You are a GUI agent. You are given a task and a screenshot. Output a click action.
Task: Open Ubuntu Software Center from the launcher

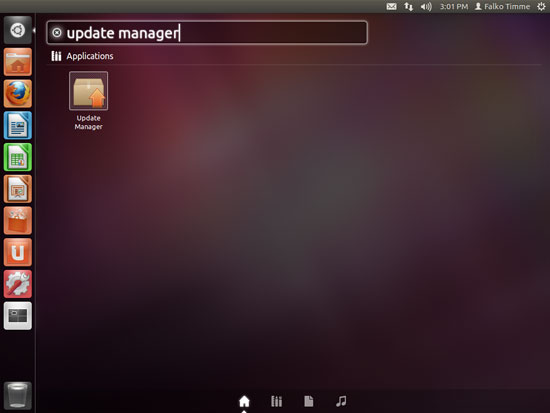18,220
